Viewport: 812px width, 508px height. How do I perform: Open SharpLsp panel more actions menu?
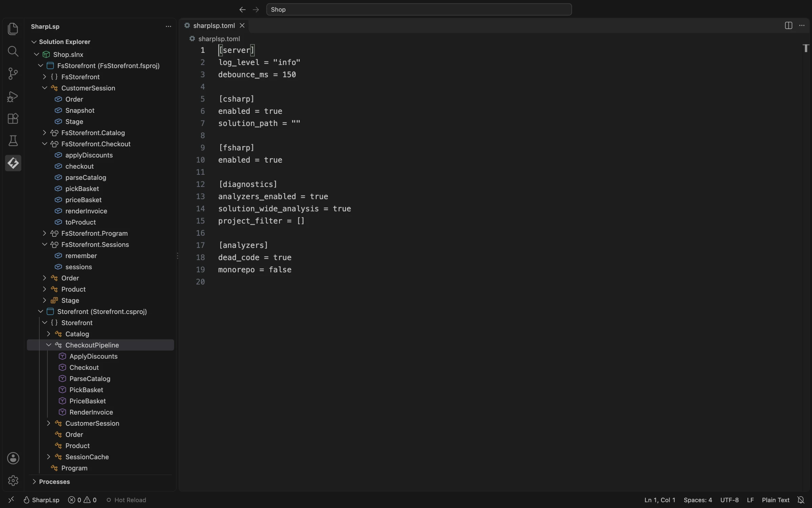click(168, 26)
